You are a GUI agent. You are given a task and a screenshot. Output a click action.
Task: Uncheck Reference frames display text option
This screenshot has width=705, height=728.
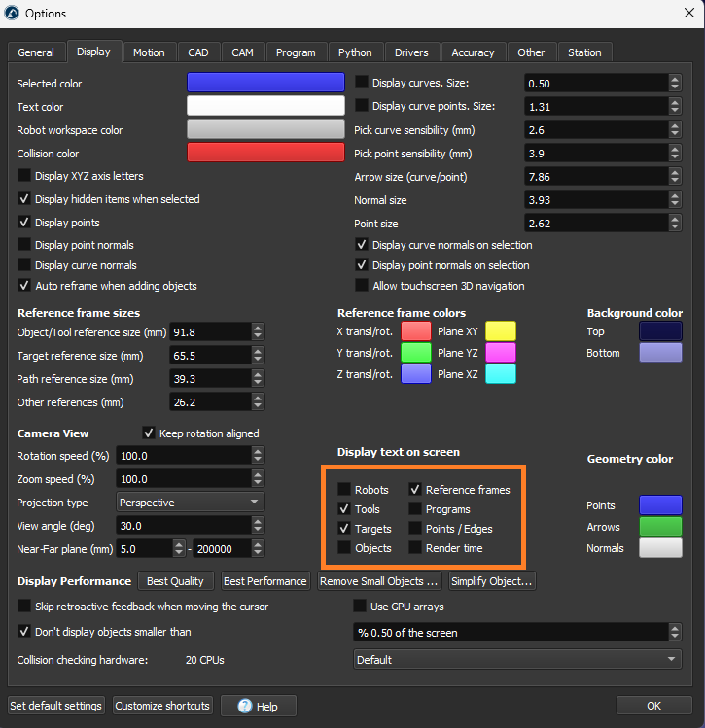click(x=415, y=490)
